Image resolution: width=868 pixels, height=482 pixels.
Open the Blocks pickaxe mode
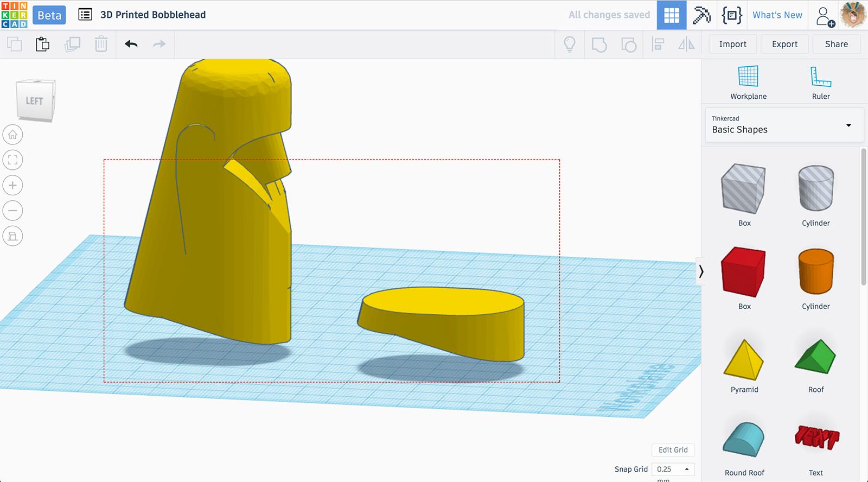pos(701,15)
